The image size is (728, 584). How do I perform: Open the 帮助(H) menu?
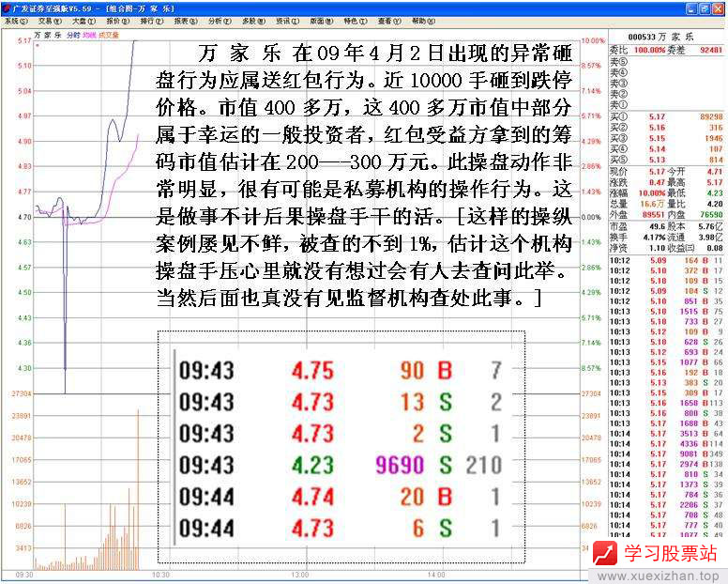[423, 22]
